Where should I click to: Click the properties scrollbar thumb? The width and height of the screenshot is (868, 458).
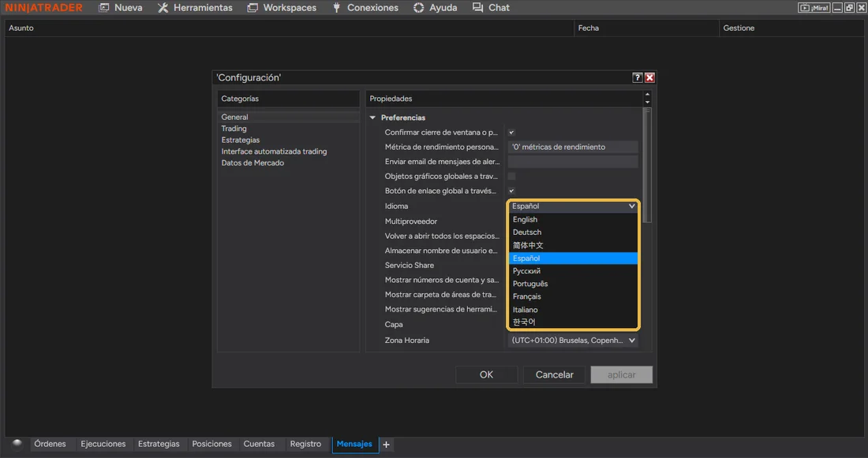pos(647,165)
